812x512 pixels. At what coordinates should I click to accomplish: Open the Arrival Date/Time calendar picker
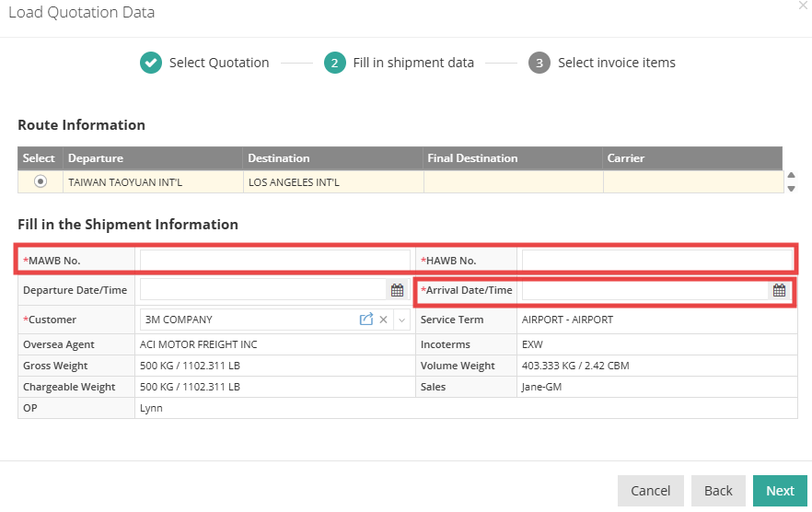click(779, 290)
